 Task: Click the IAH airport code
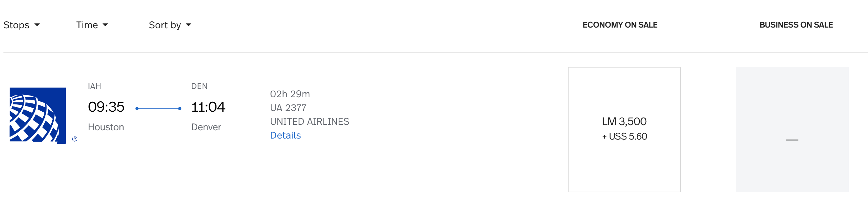coord(94,86)
